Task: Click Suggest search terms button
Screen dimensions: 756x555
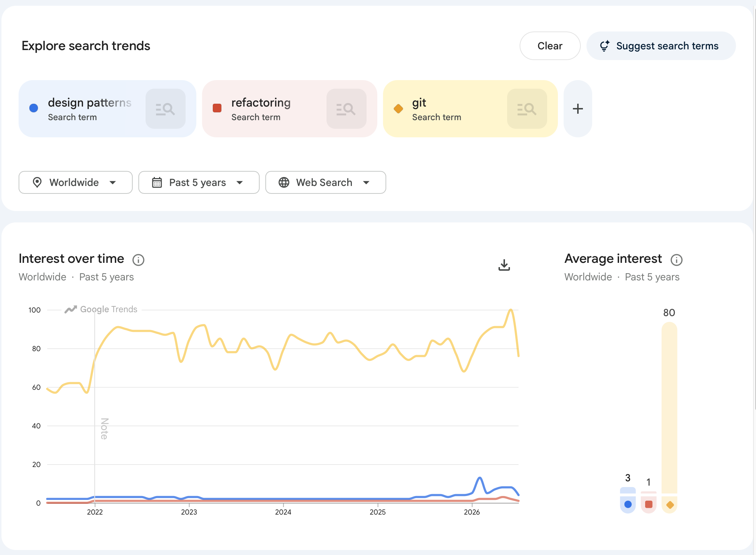Action: coord(661,46)
